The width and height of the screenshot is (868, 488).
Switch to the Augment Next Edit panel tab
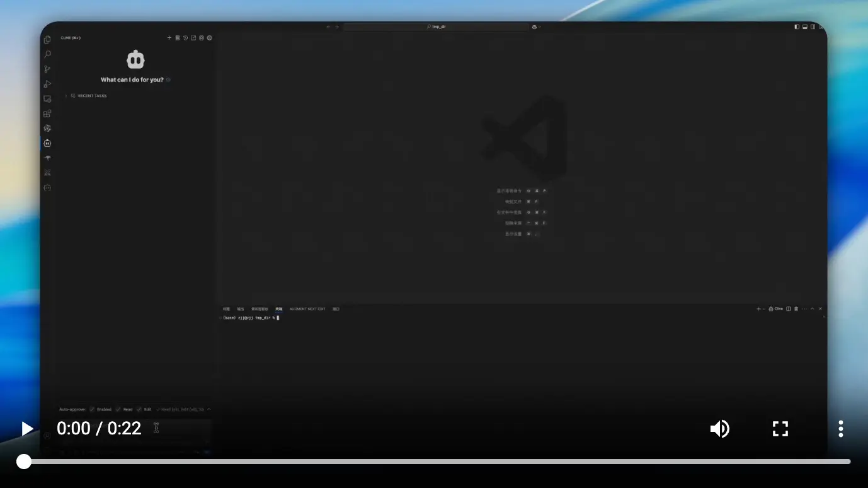(x=307, y=309)
